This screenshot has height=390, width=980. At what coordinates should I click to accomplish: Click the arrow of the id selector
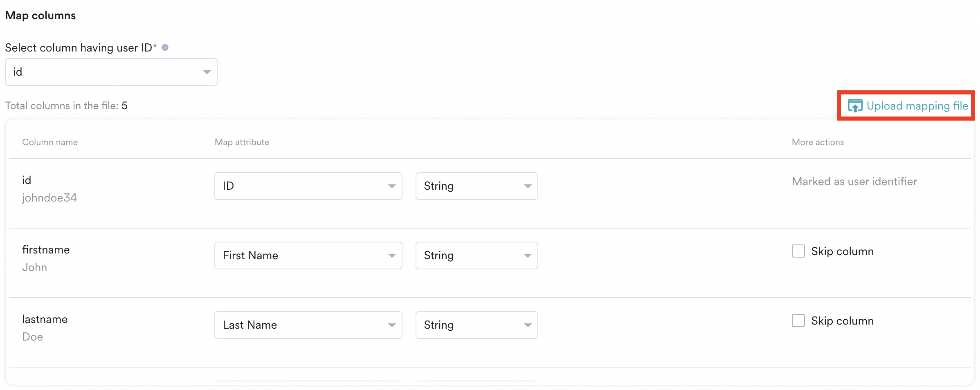(207, 72)
